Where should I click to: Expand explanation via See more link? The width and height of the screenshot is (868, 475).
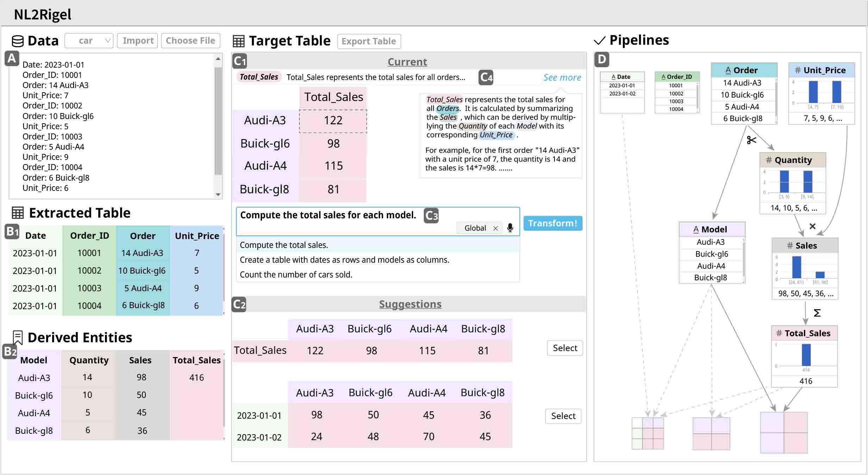point(562,77)
